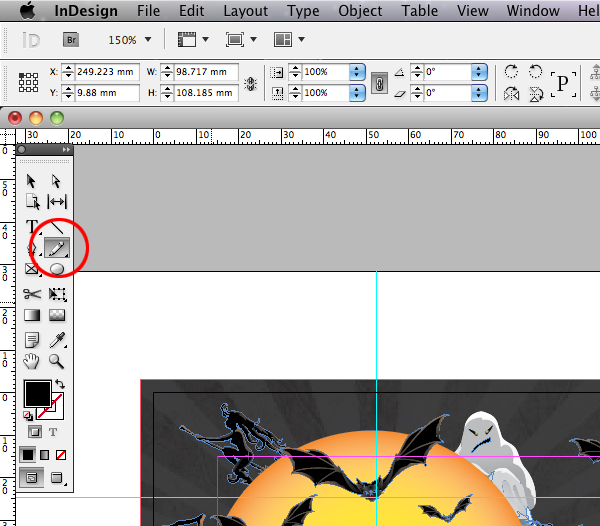Viewport: 600px width, 526px height.
Task: Click the X position field 249.223 mm
Action: (107, 72)
